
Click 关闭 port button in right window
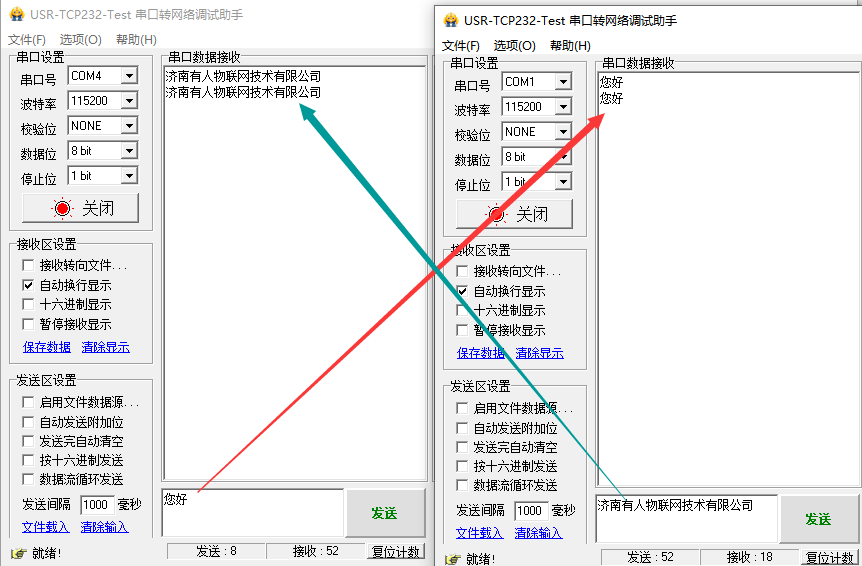point(515,214)
